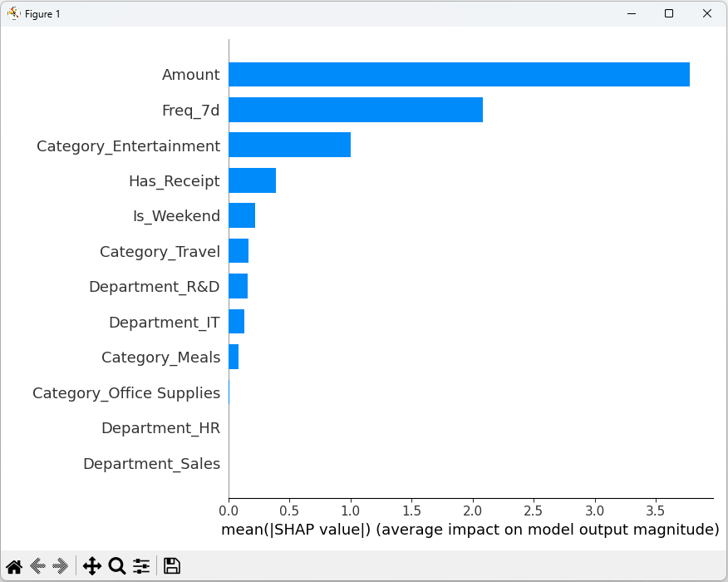Image resolution: width=728 pixels, height=582 pixels.
Task: Select the Department_R&D feature label
Action: click(155, 287)
